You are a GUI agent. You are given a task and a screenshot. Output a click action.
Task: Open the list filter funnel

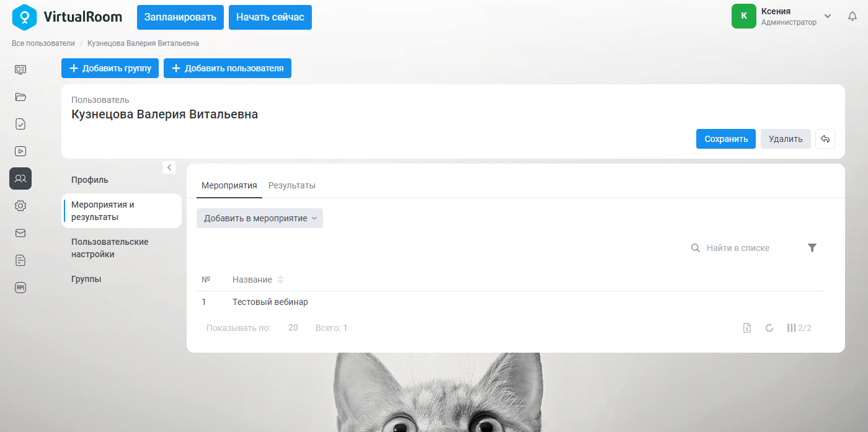[812, 248]
